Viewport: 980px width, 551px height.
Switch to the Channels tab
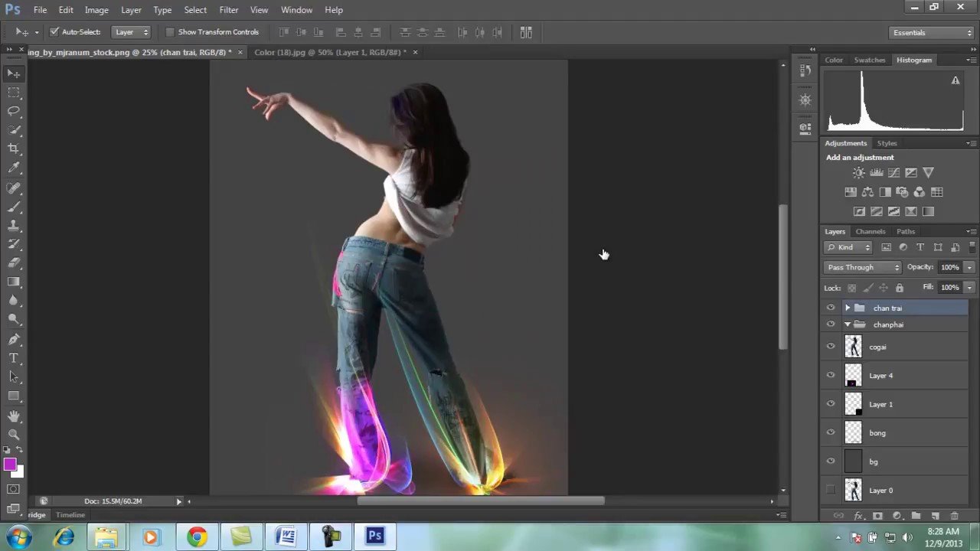pos(870,231)
